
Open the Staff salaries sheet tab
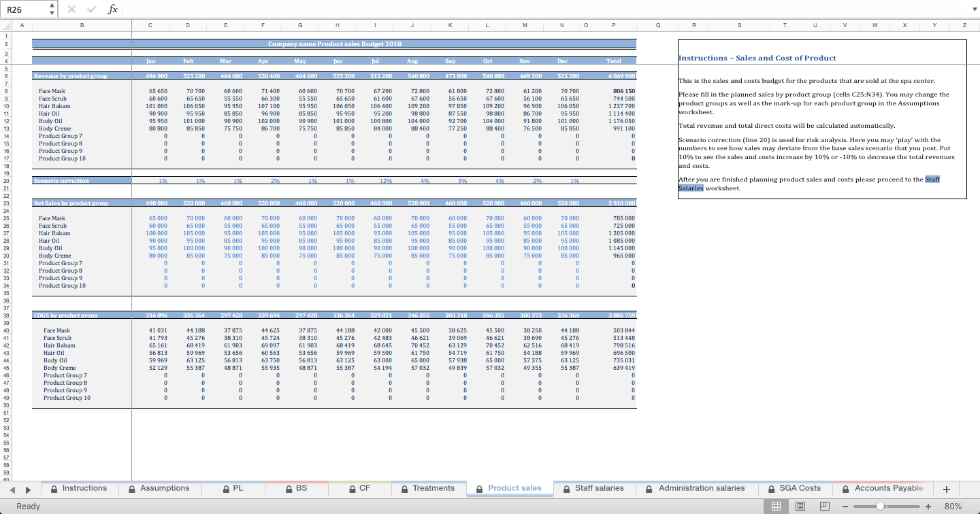point(593,488)
